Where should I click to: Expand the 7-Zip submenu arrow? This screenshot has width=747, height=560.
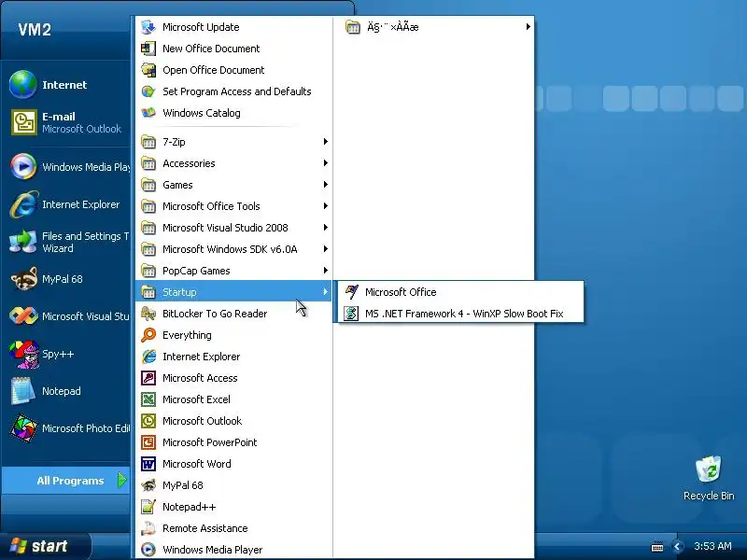325,142
